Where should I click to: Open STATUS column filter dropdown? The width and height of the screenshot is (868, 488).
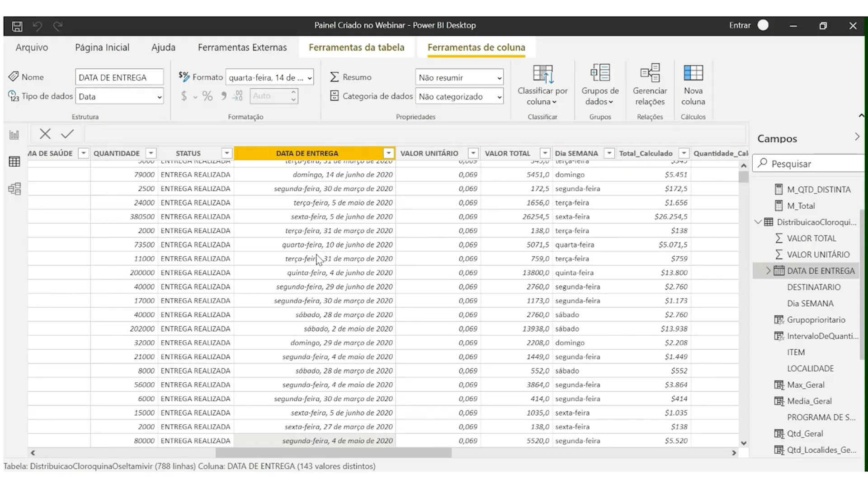227,153
